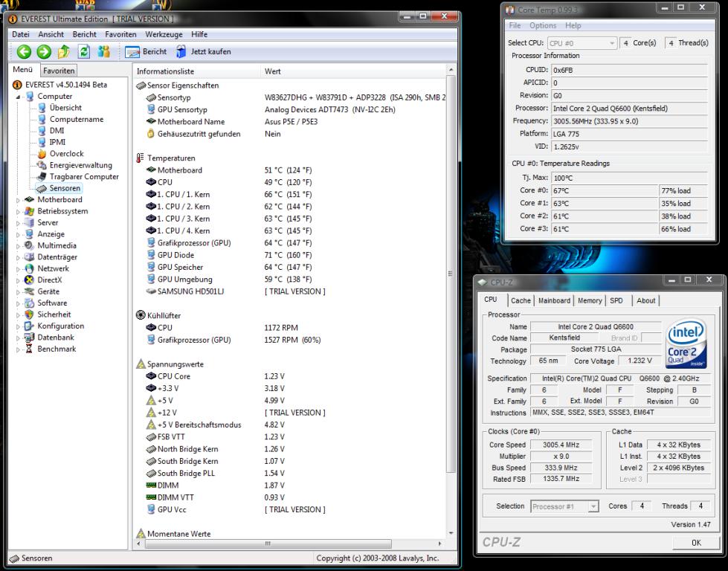
Task: Click the green Back arrow in EVEREST toolbar
Action: click(24, 51)
